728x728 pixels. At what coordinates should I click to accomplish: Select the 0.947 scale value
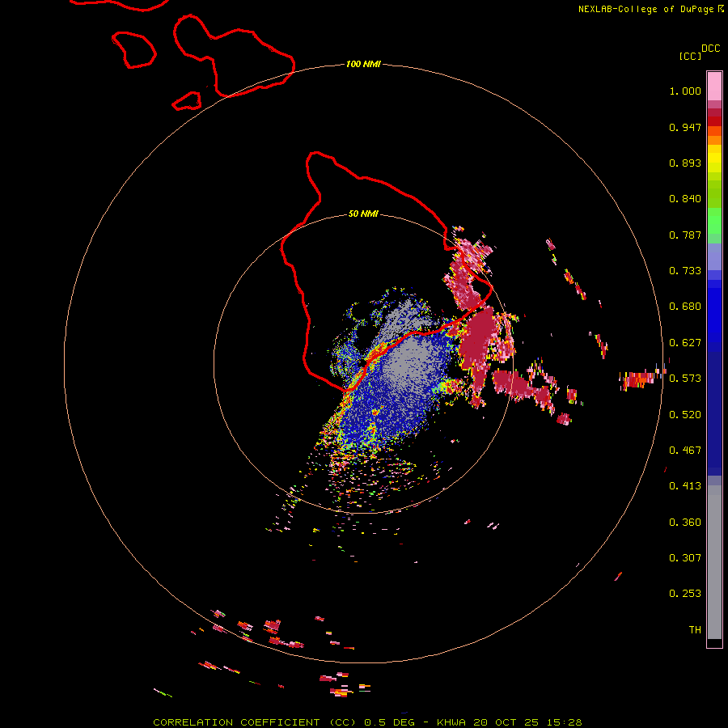[x=685, y=127]
